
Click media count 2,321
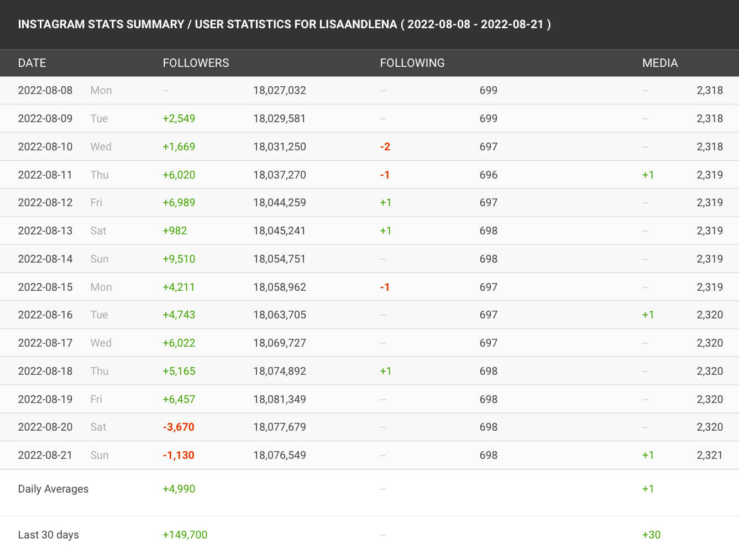coord(710,455)
